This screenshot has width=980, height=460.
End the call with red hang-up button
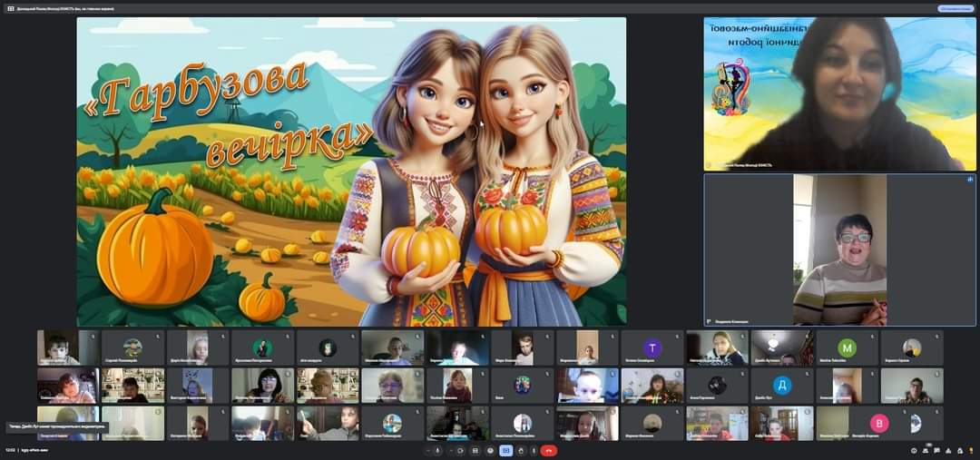coord(549,451)
